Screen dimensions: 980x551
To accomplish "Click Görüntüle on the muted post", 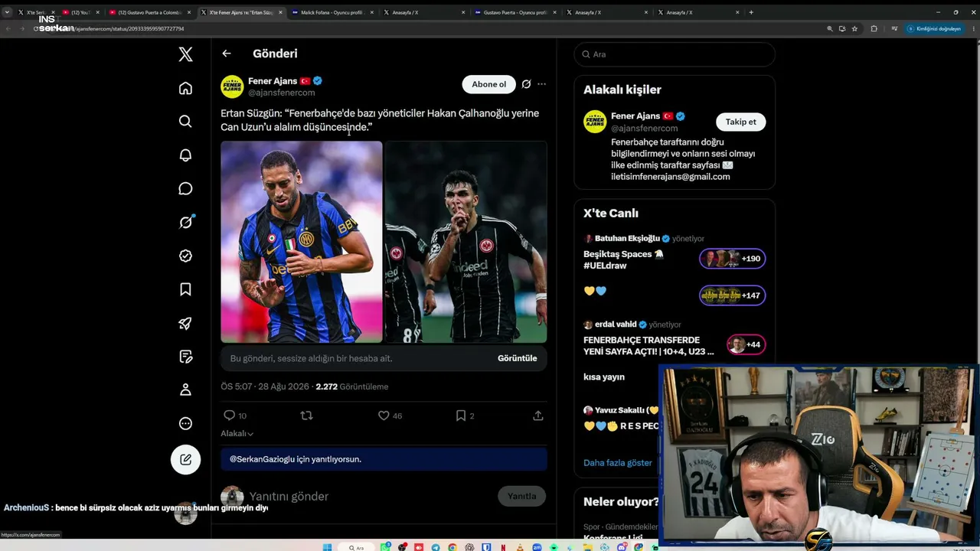I will pos(518,358).
